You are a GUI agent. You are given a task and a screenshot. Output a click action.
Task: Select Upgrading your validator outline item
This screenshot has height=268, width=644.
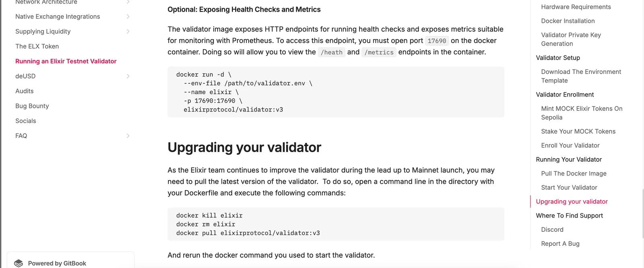pyautogui.click(x=572, y=202)
